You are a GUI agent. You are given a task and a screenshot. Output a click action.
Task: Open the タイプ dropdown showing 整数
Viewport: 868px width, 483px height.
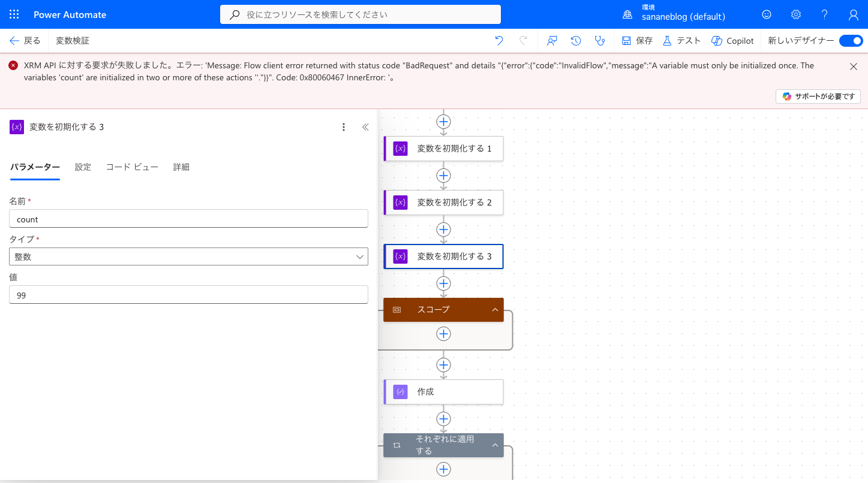[x=188, y=256]
